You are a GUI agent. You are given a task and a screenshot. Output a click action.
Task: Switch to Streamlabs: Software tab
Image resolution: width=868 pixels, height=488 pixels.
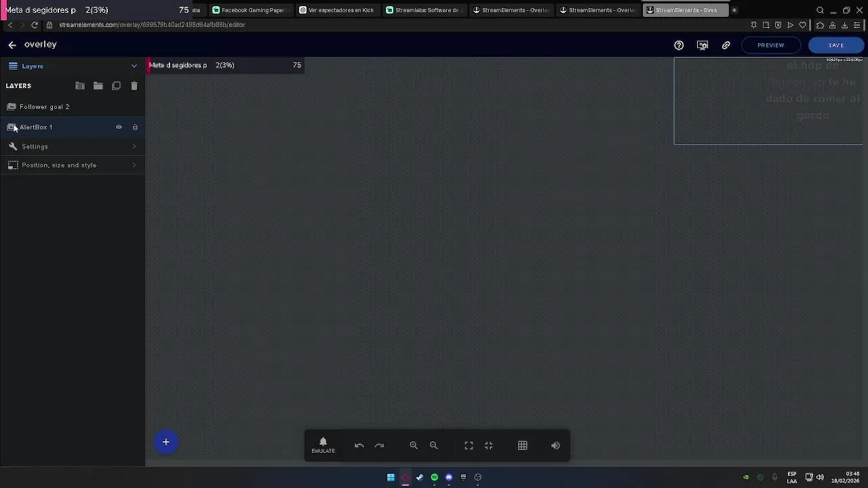point(425,10)
